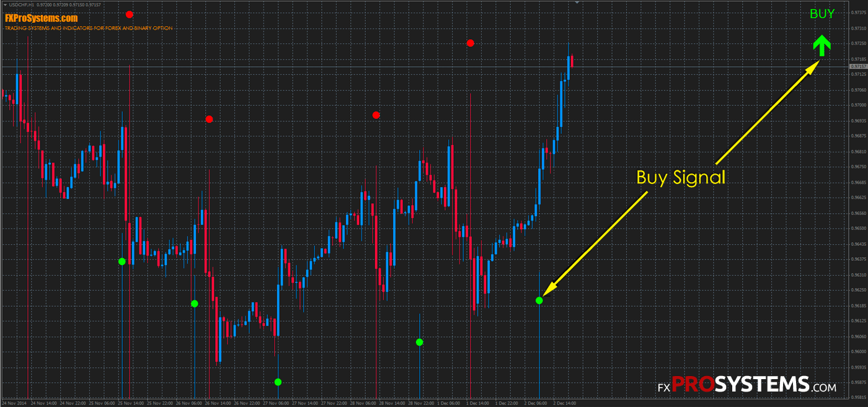Viewport: 868px width, 407px height.
Task: Click the 'TRADING SYSTEMS AND INDICATORS' tagline
Action: pyautogui.click(x=89, y=28)
